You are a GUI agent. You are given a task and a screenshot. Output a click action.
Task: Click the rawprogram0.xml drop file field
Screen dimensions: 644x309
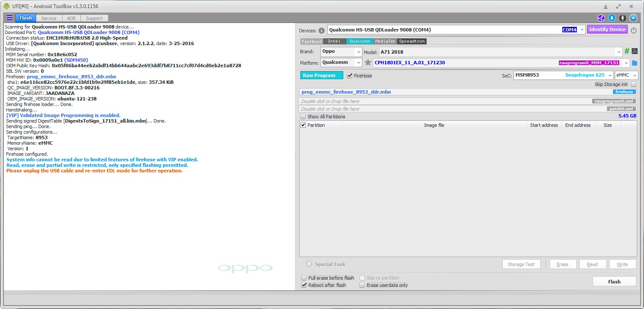(468, 101)
